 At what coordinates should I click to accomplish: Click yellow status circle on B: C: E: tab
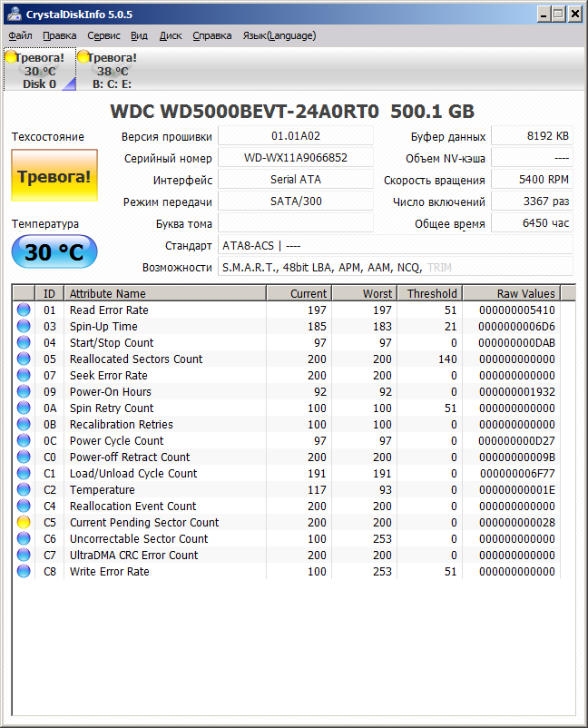pos(83,57)
